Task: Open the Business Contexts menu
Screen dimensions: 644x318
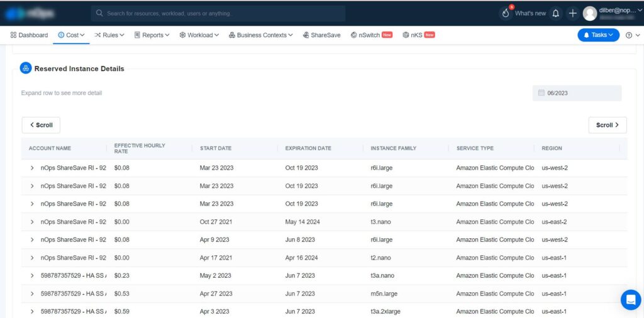Action: (260, 35)
